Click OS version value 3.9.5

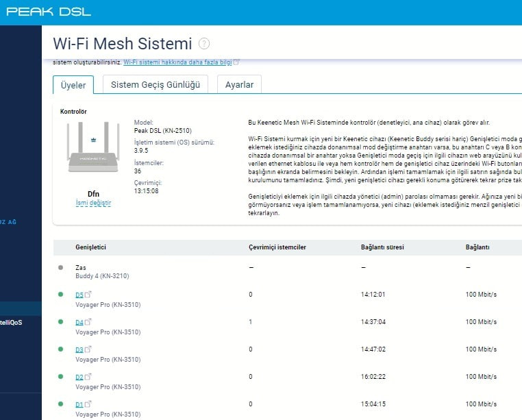pyautogui.click(x=141, y=150)
